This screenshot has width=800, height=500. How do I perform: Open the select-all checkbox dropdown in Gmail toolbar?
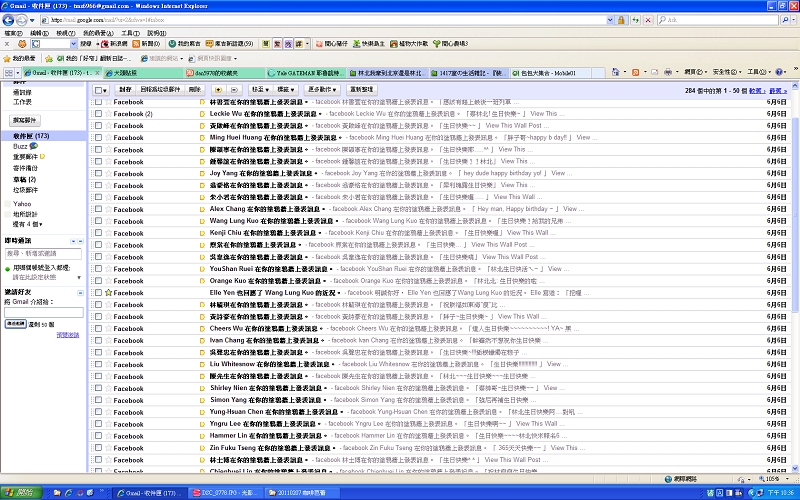(101, 90)
